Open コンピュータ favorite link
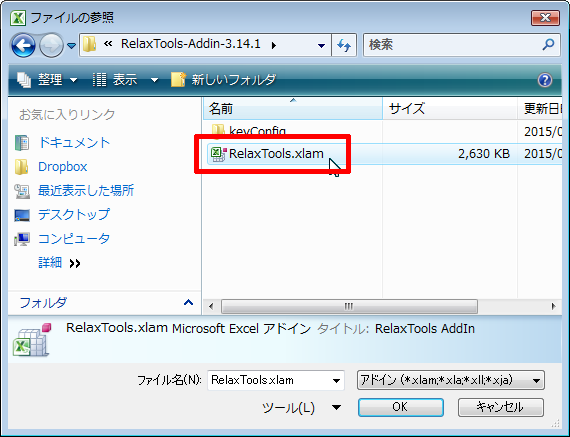 point(74,238)
